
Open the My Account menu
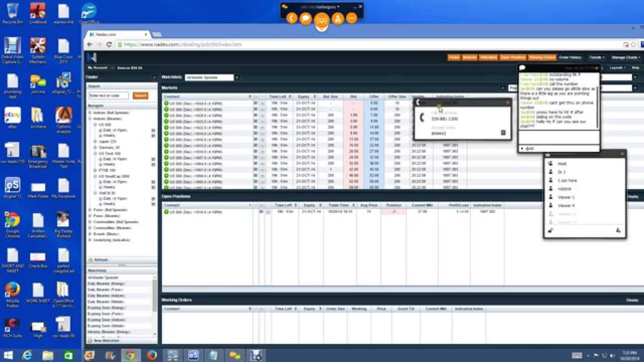98,67
